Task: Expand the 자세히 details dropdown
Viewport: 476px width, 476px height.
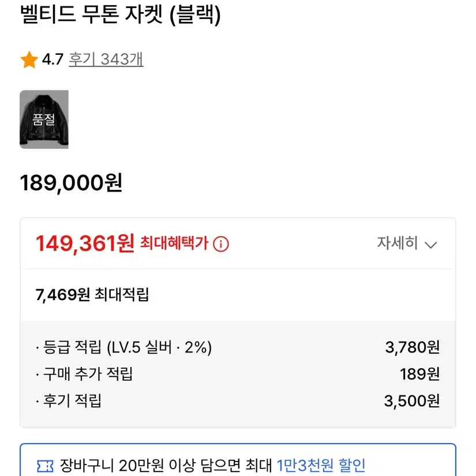Action: pyautogui.click(x=407, y=243)
